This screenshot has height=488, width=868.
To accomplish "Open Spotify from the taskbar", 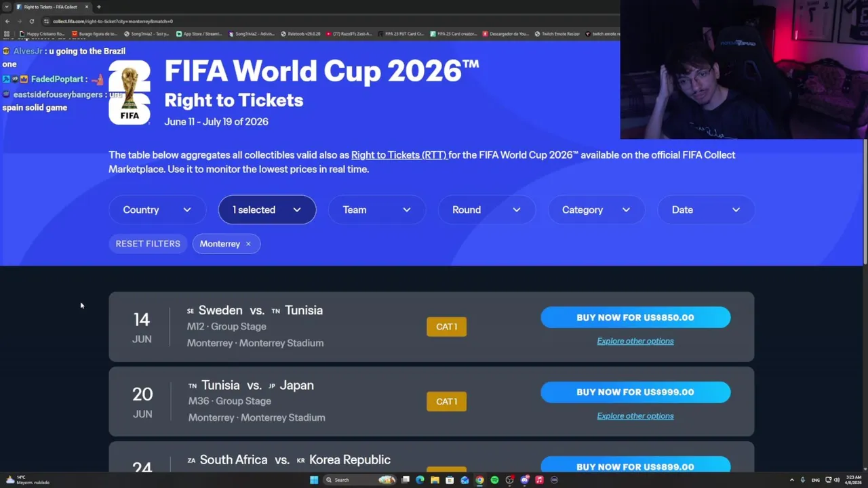I will pos(494,480).
